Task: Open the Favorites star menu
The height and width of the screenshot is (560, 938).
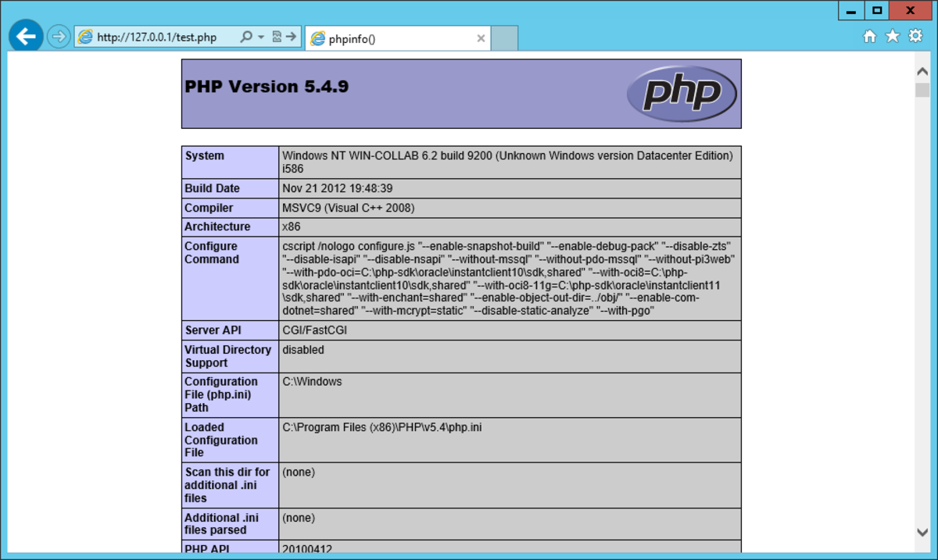Action: 892,36
